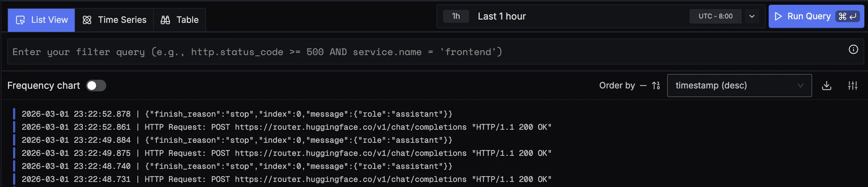Switch to the Time Series tab

(114, 20)
